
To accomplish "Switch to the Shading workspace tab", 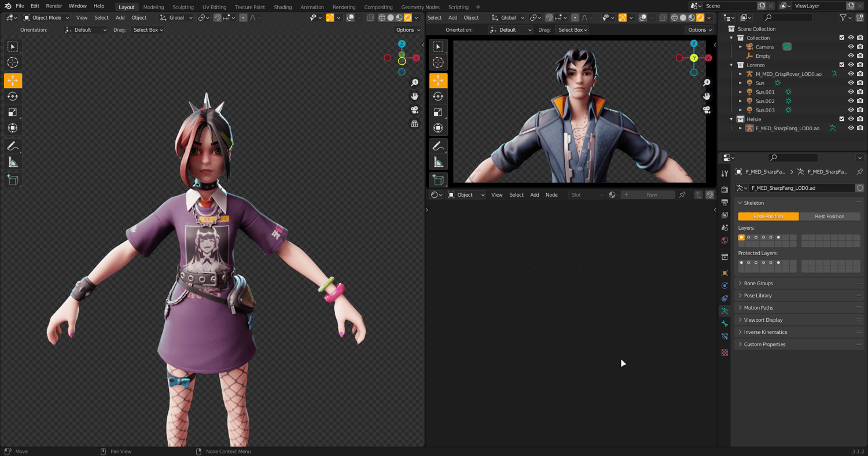I will [x=282, y=7].
